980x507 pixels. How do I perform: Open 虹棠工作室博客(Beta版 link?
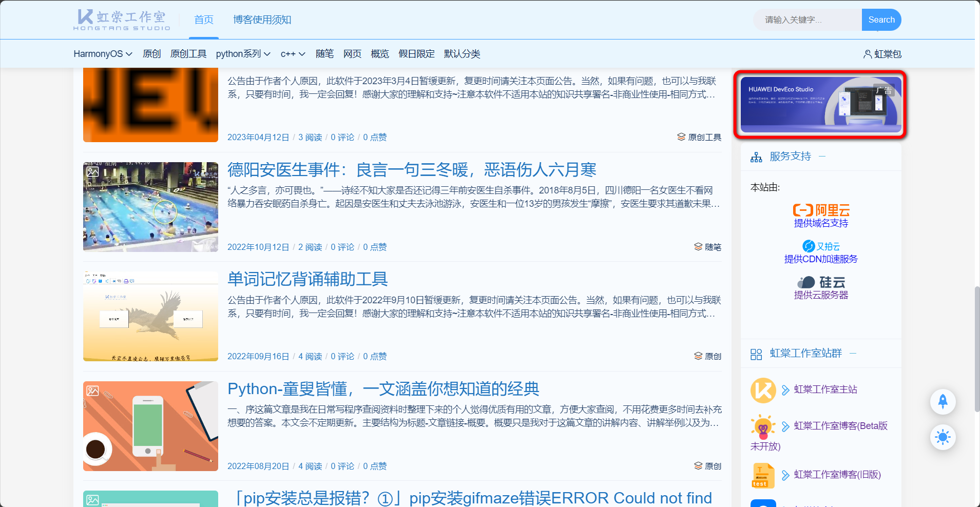point(841,426)
